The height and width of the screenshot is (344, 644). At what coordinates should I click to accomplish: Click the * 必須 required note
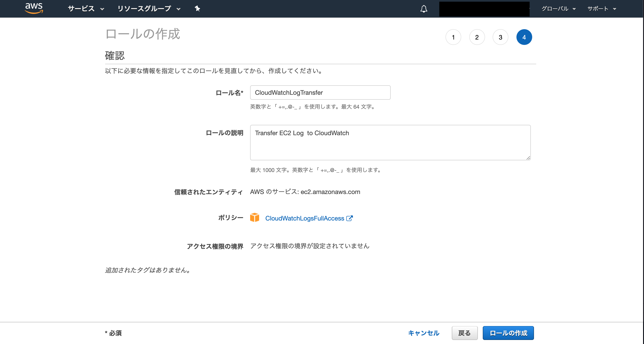113,333
